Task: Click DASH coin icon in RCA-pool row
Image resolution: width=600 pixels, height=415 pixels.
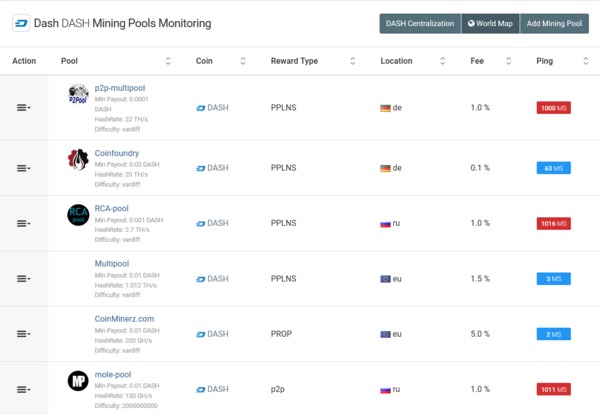Action: point(201,224)
